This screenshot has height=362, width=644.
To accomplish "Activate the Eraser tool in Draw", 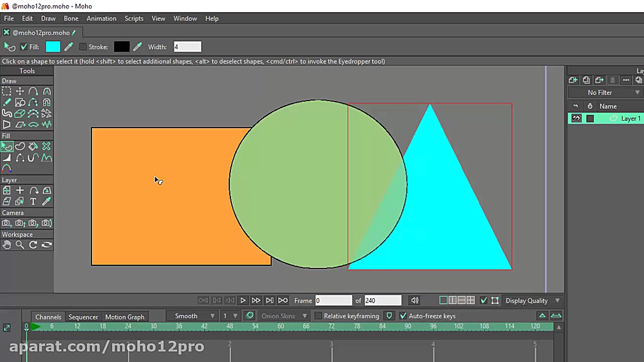I will 20,114.
